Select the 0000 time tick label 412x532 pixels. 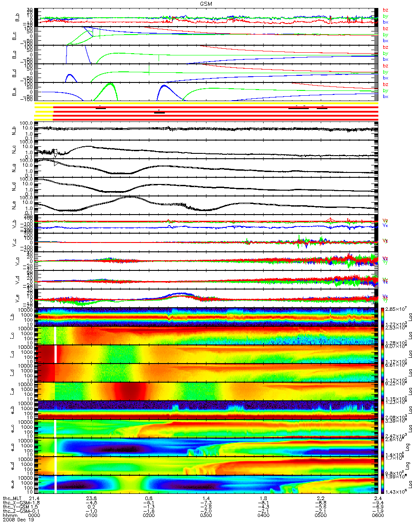(34, 515)
